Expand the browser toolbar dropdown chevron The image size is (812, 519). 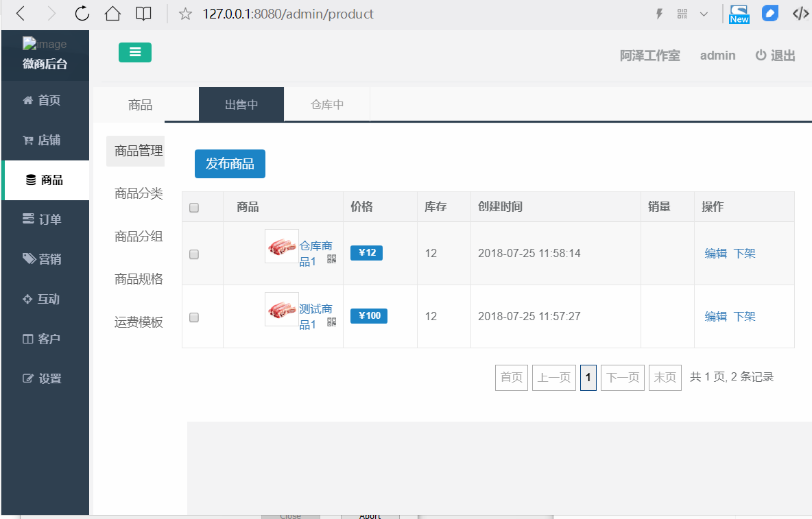(x=704, y=14)
